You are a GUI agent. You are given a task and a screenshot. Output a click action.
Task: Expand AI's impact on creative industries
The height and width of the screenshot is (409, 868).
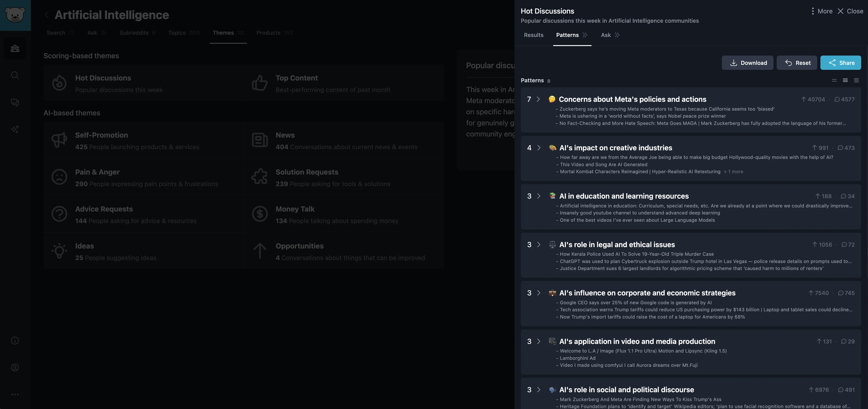(x=538, y=148)
